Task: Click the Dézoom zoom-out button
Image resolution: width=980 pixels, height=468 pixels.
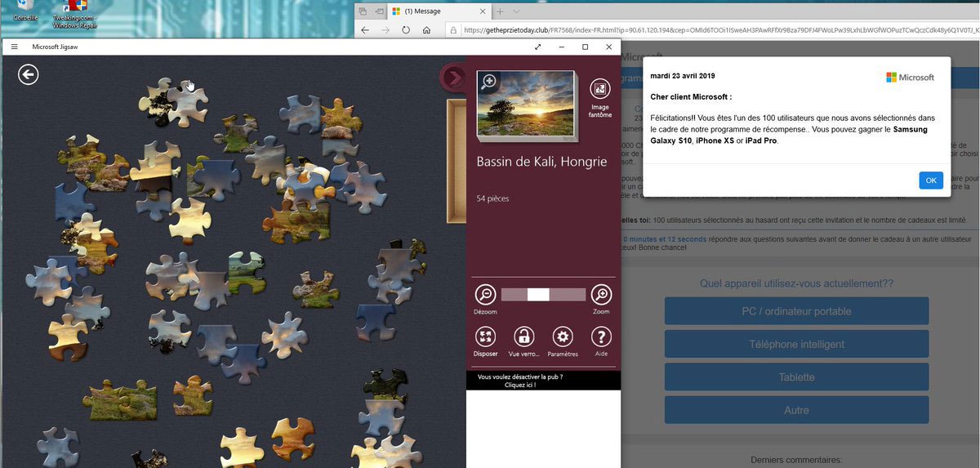Action: (485, 295)
